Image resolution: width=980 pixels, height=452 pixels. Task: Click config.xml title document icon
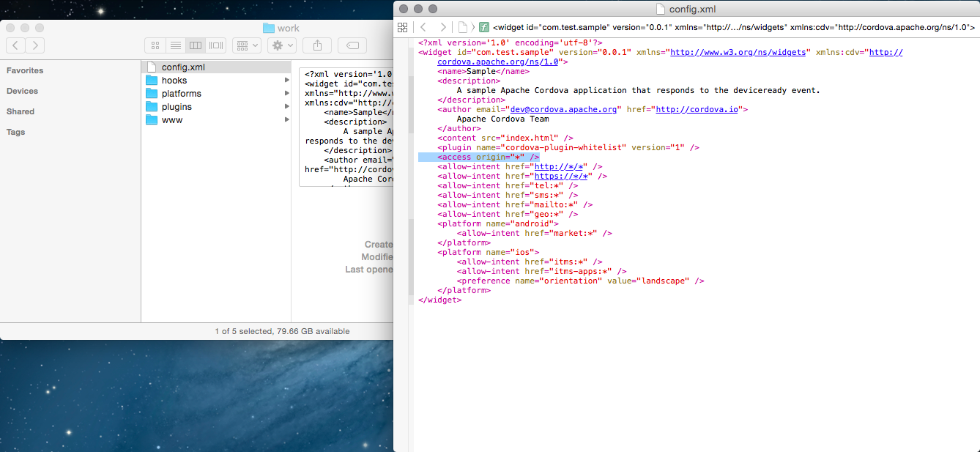[661, 9]
